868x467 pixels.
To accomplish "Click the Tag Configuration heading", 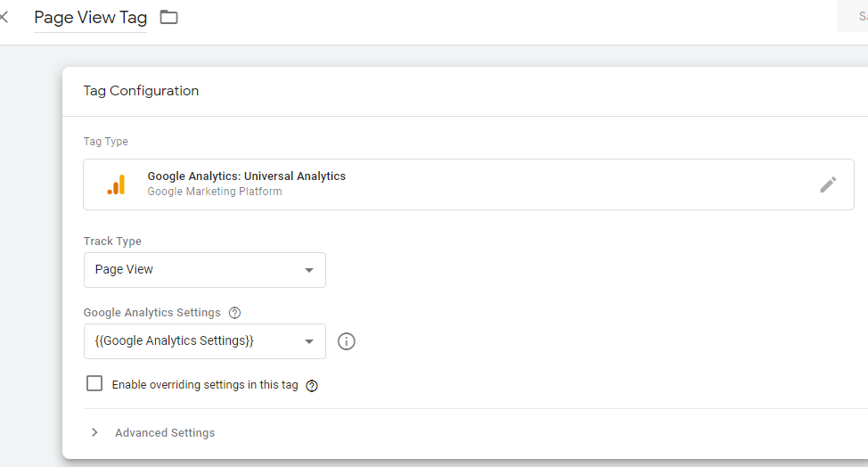I will (141, 91).
